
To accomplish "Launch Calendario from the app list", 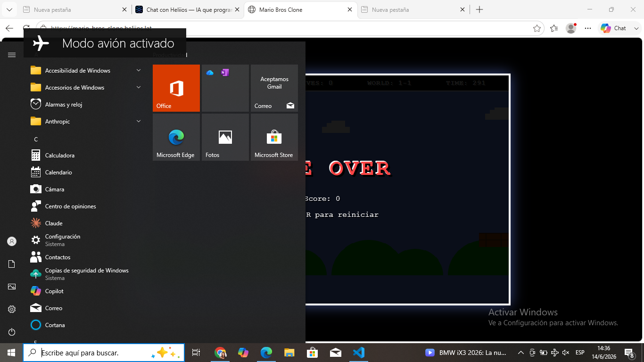I will [86, 173].
